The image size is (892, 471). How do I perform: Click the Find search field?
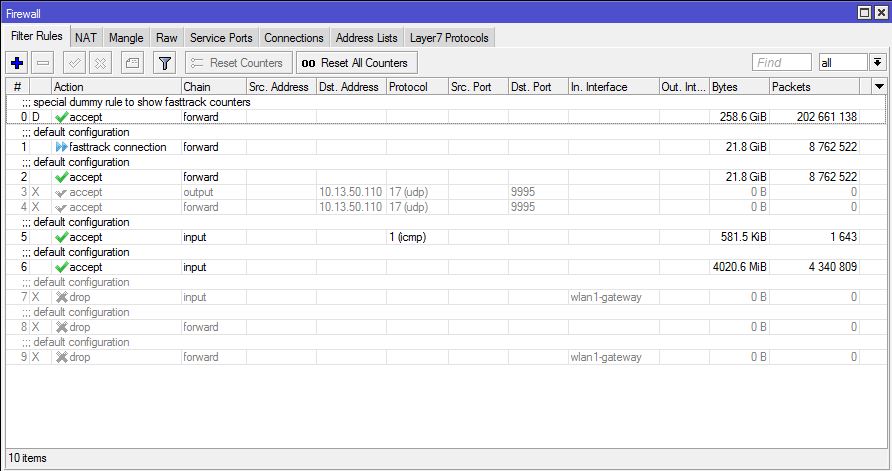pyautogui.click(x=782, y=63)
